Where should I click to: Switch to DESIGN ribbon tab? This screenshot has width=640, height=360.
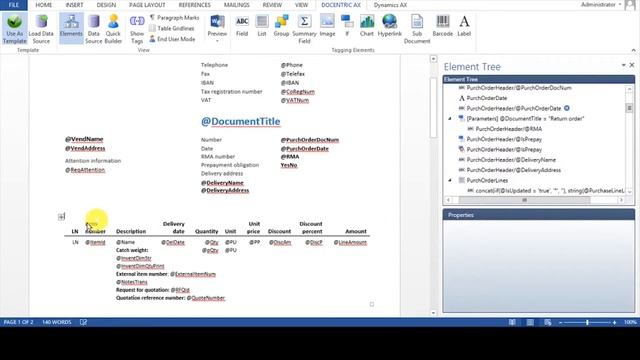point(106,5)
